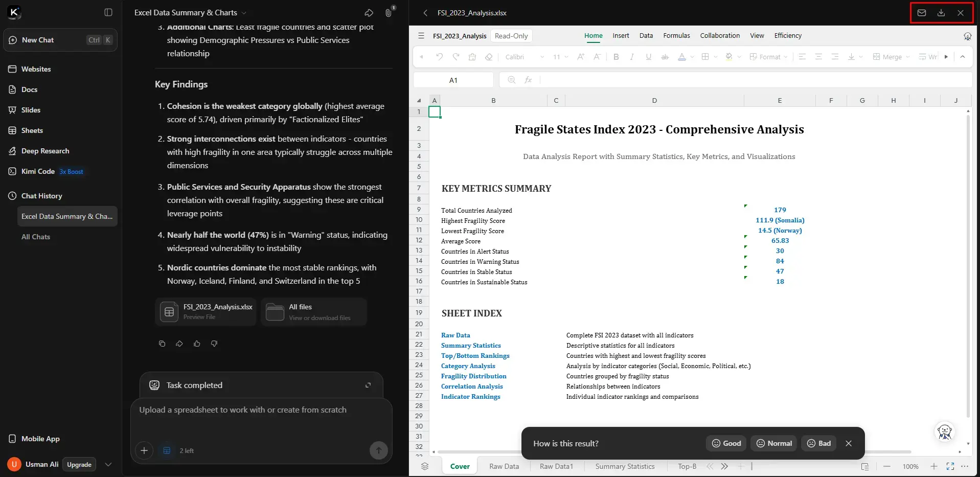Image resolution: width=980 pixels, height=477 pixels.
Task: Rate the result as Good
Action: pos(726,443)
